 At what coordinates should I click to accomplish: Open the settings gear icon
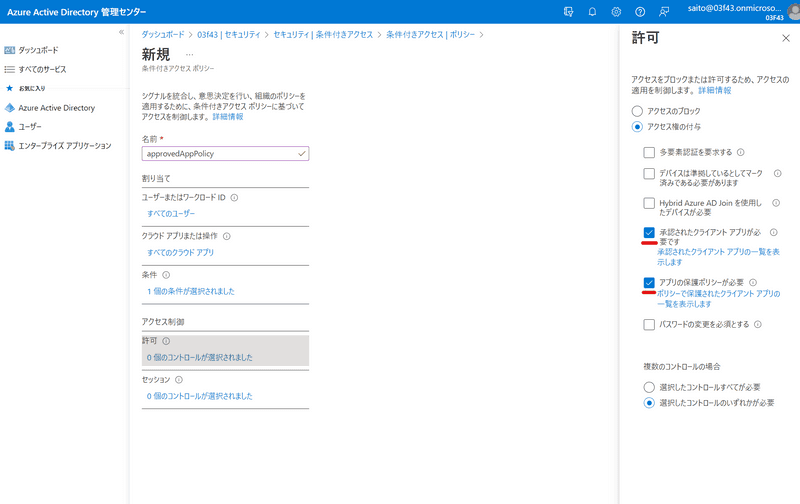click(x=616, y=12)
